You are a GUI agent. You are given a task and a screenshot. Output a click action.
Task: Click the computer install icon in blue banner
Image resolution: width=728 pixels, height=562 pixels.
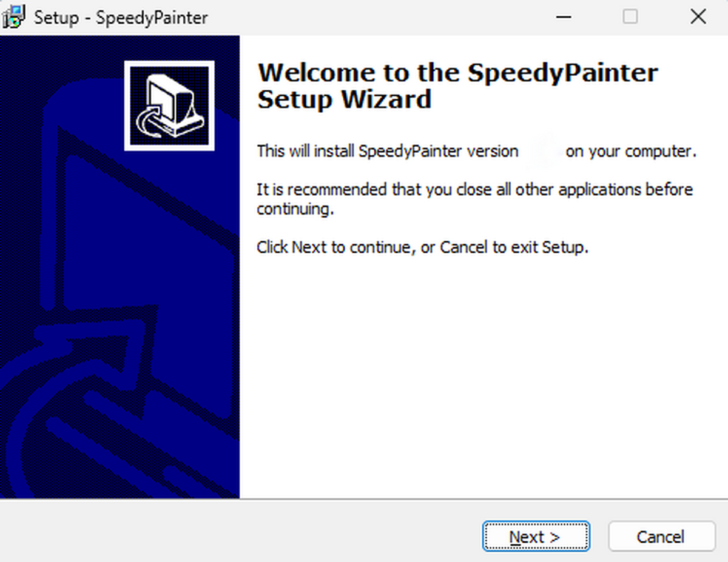[x=169, y=105]
